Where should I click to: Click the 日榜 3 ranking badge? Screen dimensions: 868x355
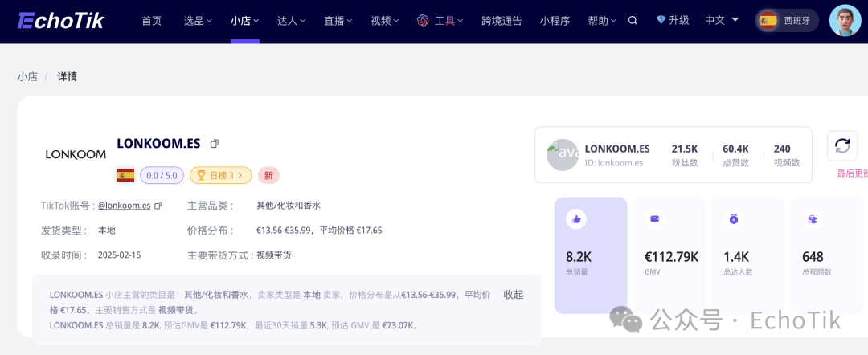(x=220, y=176)
